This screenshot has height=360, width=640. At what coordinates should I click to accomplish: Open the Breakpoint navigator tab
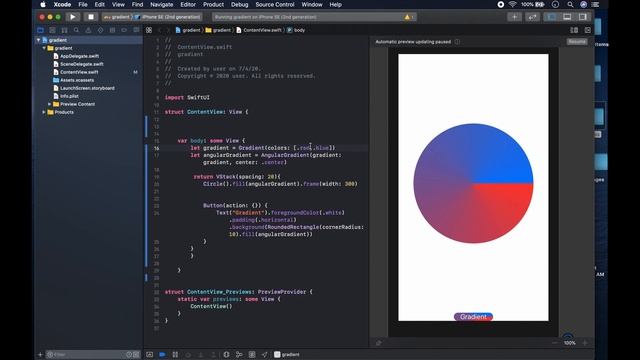pos(124,30)
